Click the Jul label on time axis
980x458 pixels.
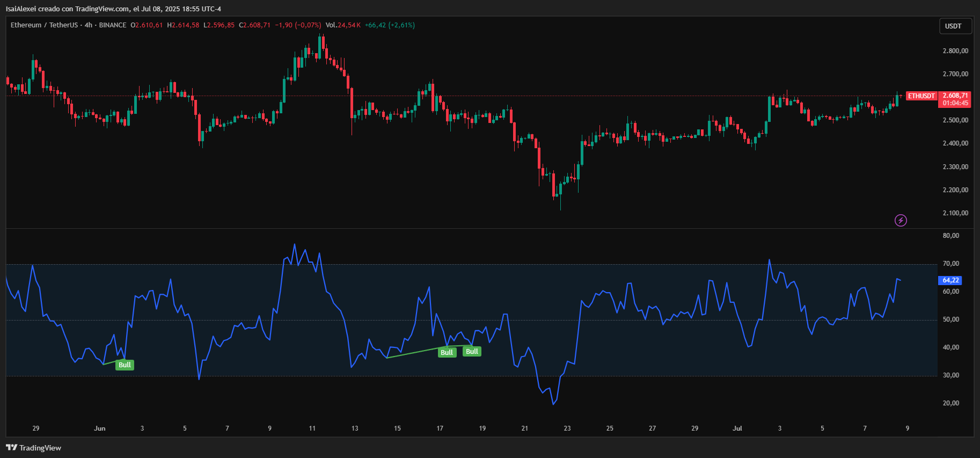click(x=737, y=428)
